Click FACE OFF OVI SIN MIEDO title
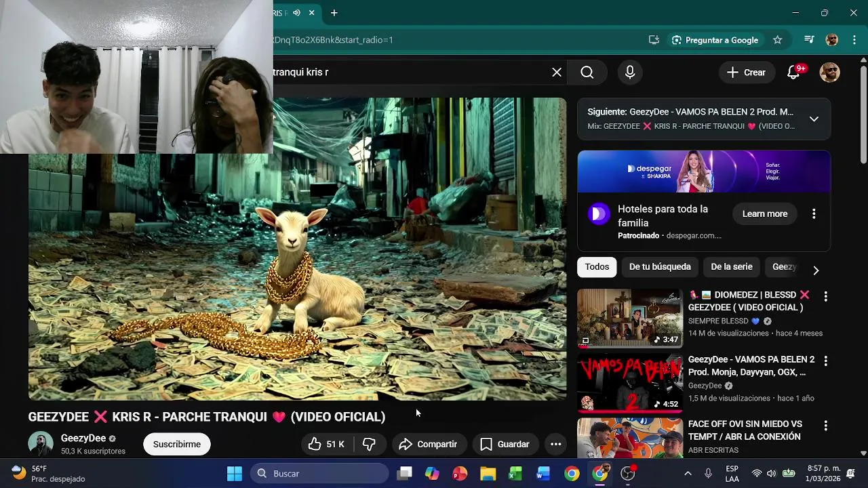 [x=745, y=430]
